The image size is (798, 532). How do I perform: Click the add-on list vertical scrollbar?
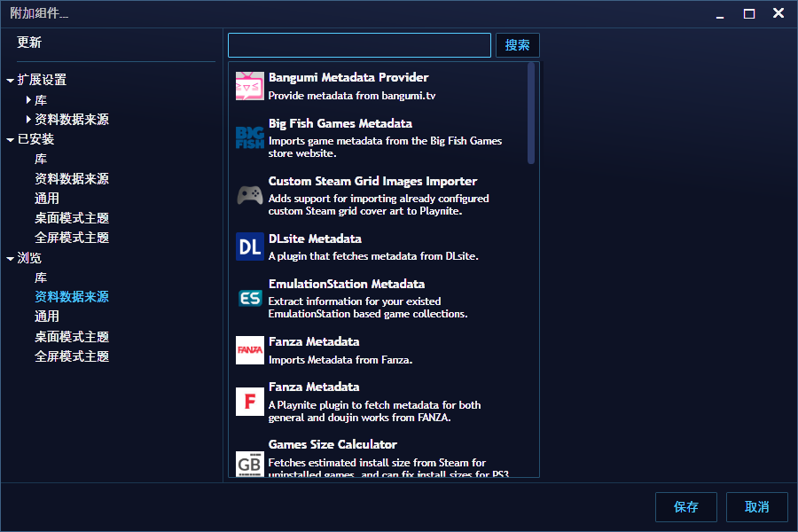pos(532,113)
